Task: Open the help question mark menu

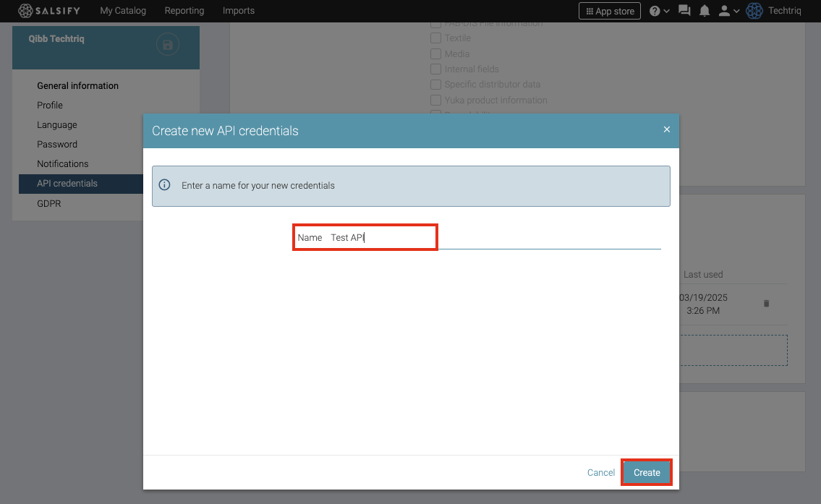Action: point(659,11)
